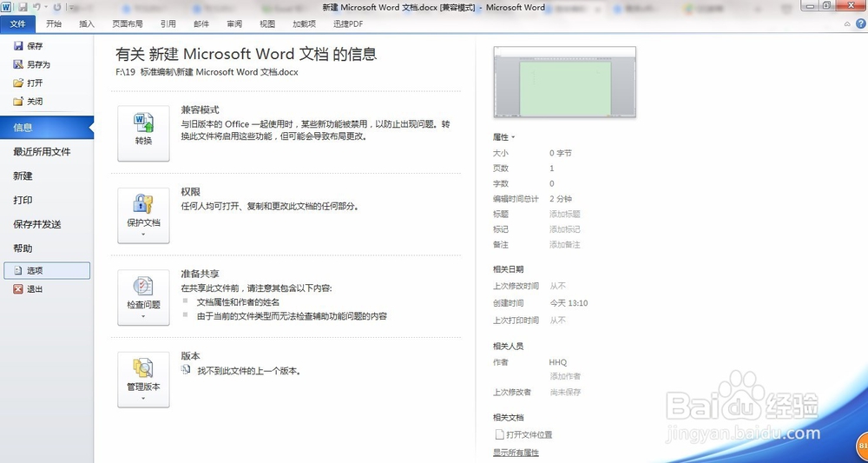Open the 文件 tab

[17, 23]
